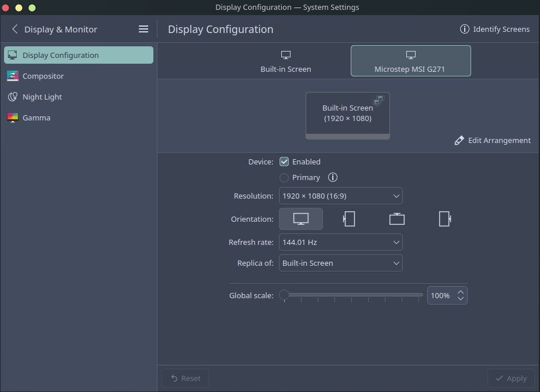Click the Identify Screens button
The image size is (540, 392).
tap(495, 29)
